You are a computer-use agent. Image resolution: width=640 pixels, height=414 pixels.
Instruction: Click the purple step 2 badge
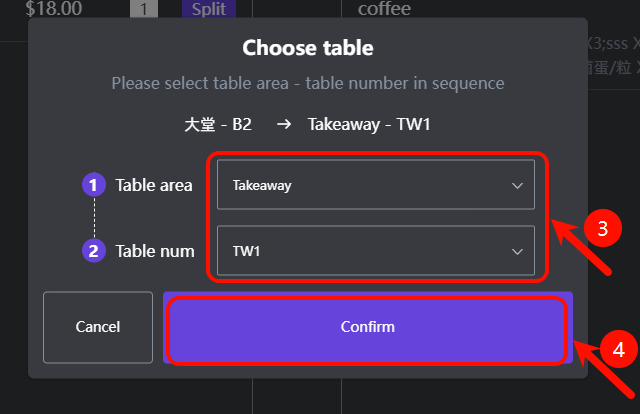[93, 251]
